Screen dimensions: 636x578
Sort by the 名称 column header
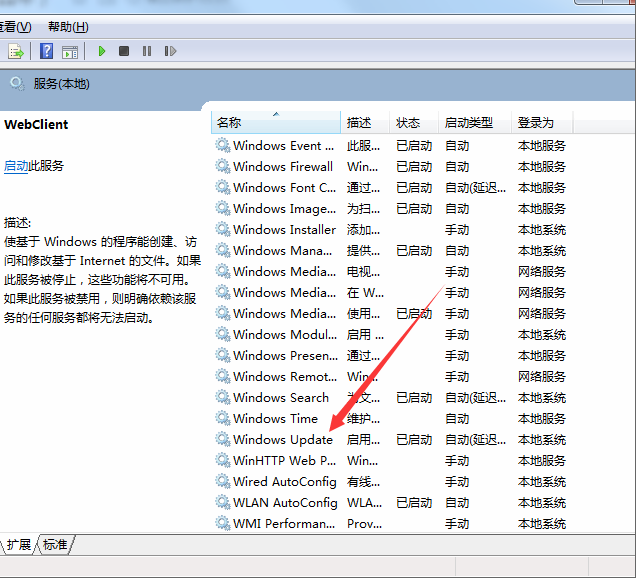click(276, 122)
